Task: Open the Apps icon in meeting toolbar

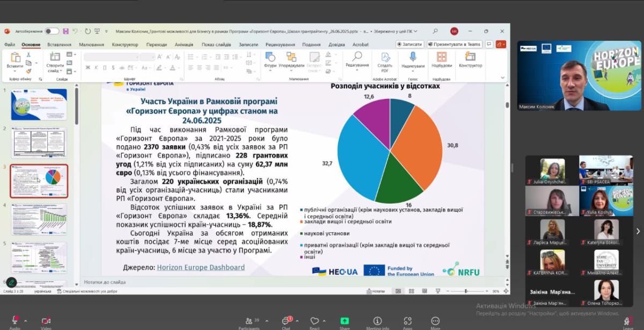Action: click(x=408, y=321)
